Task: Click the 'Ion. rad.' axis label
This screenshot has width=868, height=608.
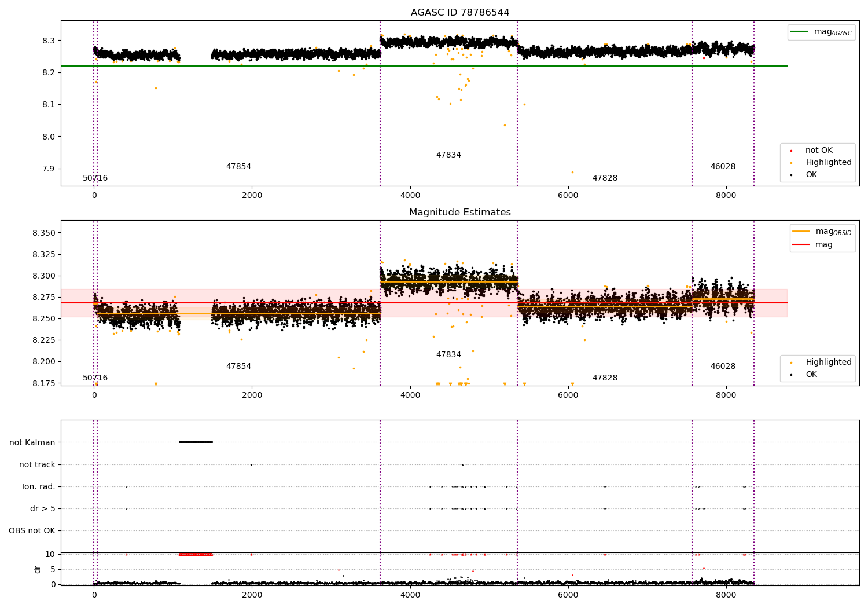Action: click(39, 486)
